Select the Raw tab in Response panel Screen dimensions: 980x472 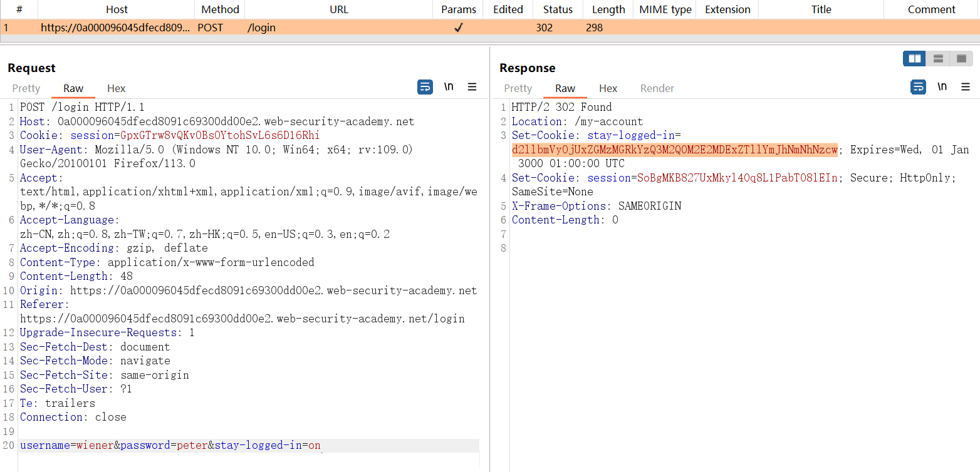565,88
